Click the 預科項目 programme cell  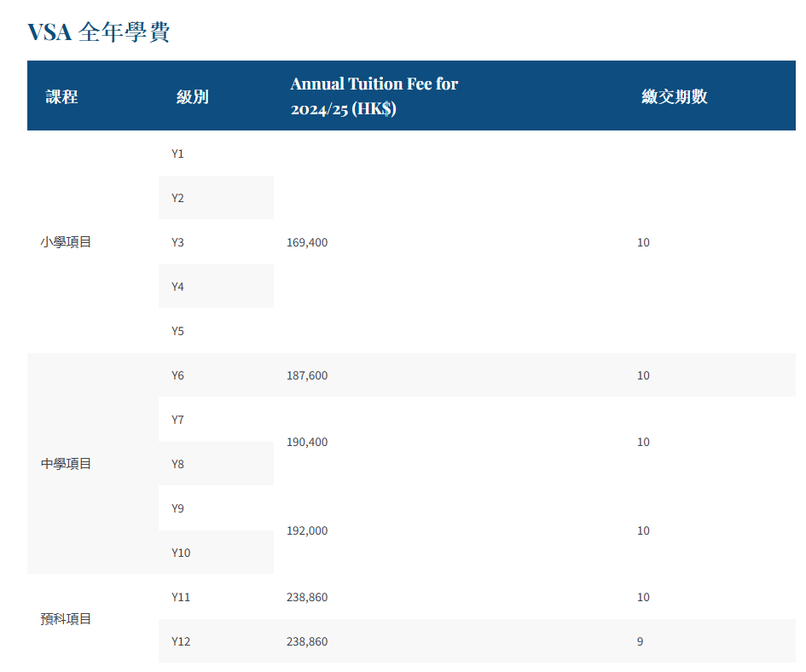pos(66,619)
